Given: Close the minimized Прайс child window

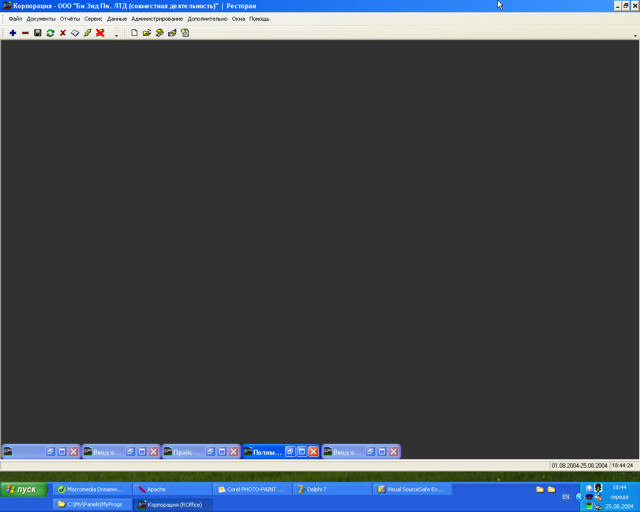Looking at the screenshot, I should 233,452.
